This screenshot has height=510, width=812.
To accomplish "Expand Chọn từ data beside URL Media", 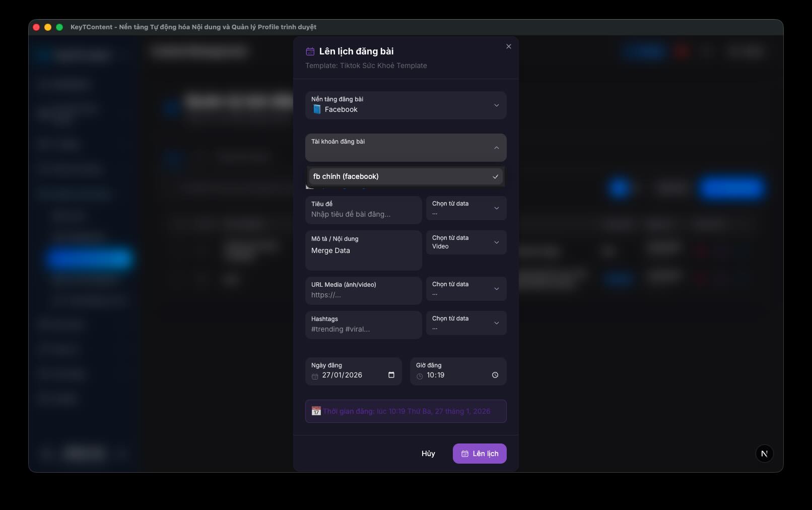I will click(466, 289).
